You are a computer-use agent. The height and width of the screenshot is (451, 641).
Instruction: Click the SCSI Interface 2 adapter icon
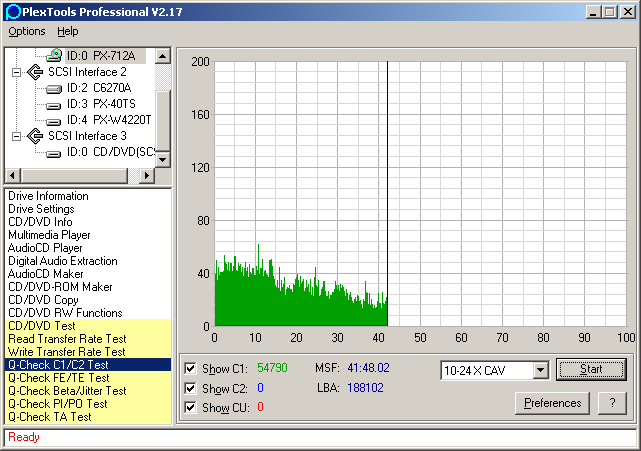35,72
